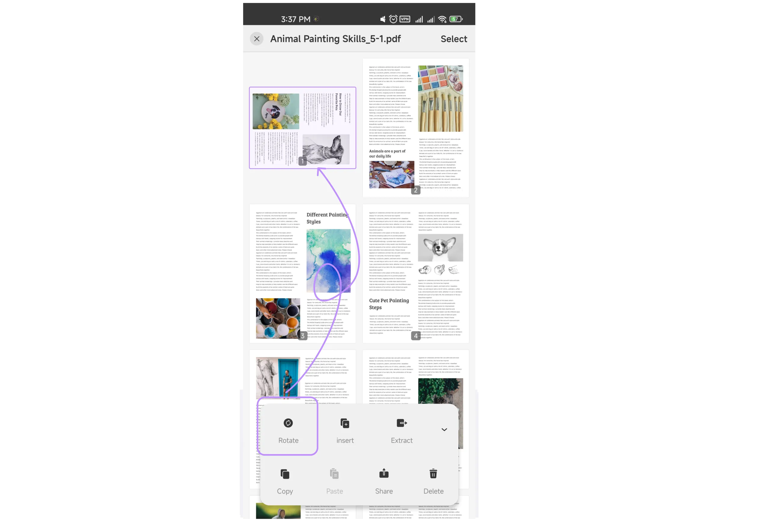
Task: Click the Extract page icon
Action: click(x=402, y=423)
